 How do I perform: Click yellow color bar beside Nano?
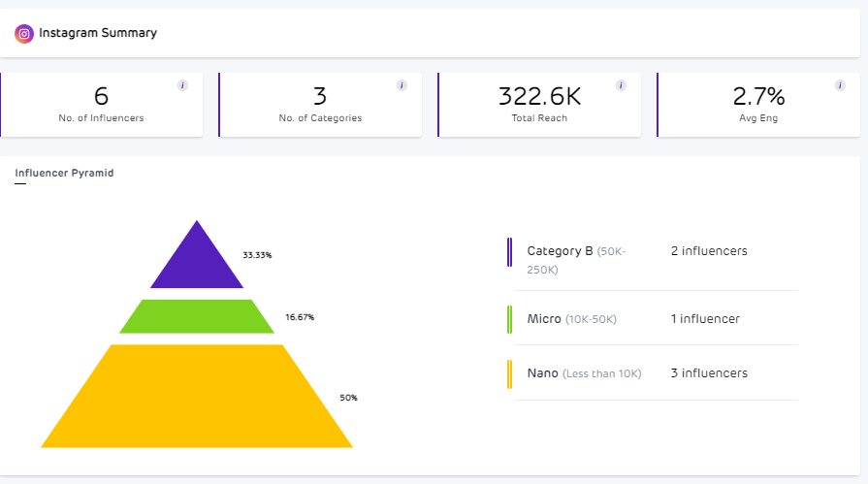tap(510, 373)
